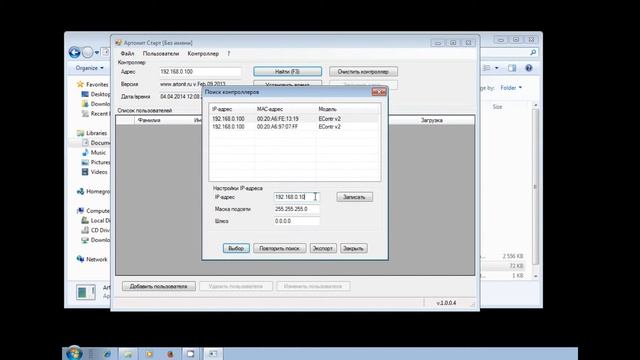Click the Маска подсети input field
This screenshot has height=360, width=640.
click(296, 209)
